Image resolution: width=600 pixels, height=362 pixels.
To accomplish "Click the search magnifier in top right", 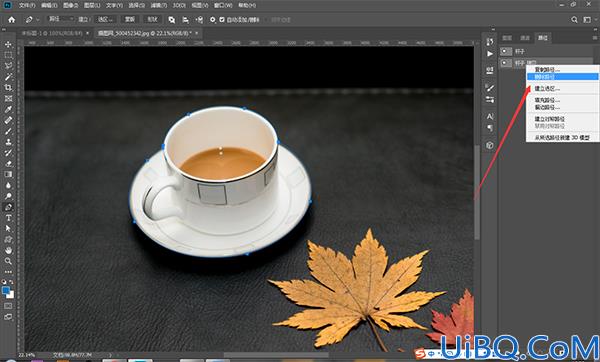I will (574, 20).
